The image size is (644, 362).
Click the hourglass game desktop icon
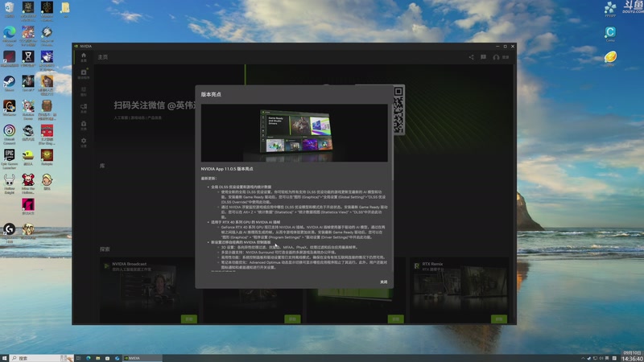pos(28,58)
